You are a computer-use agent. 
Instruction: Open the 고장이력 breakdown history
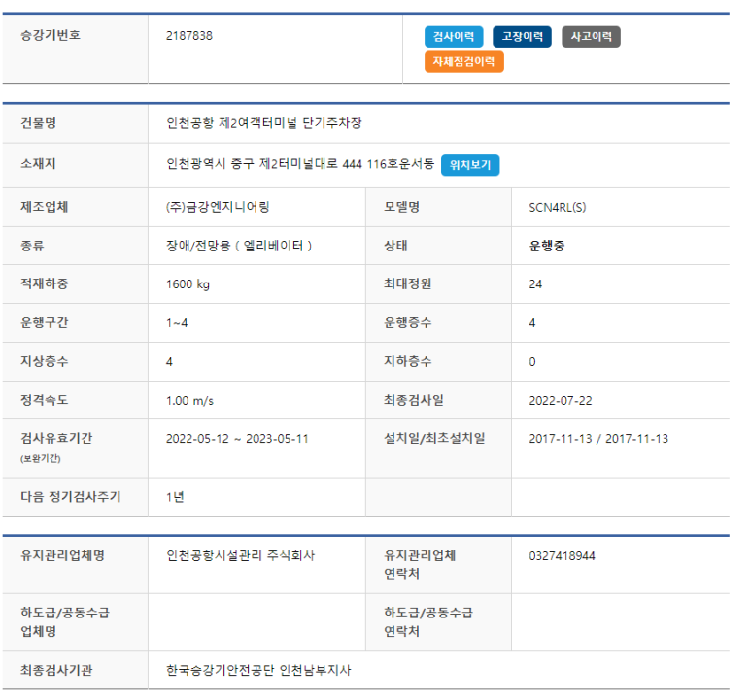522,37
